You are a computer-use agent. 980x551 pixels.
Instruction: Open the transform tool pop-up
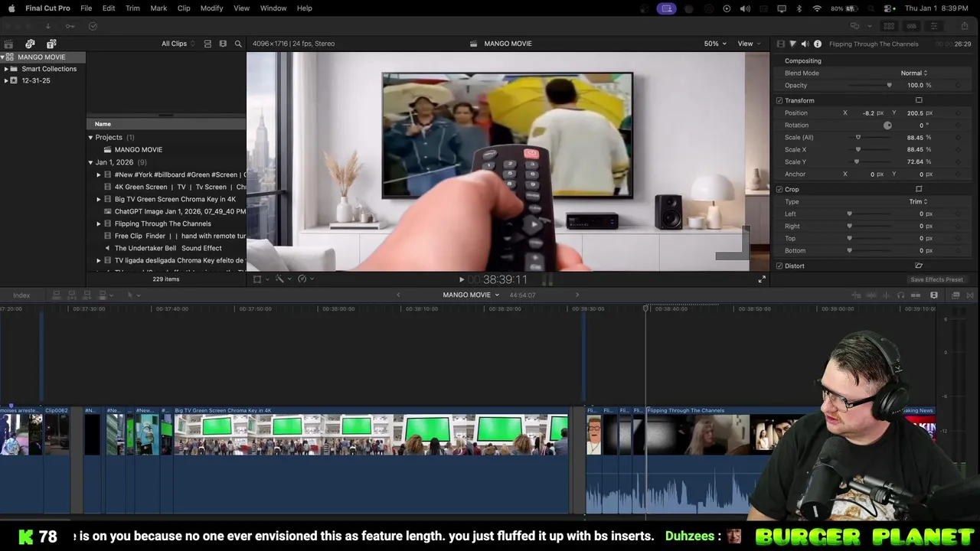pos(260,279)
